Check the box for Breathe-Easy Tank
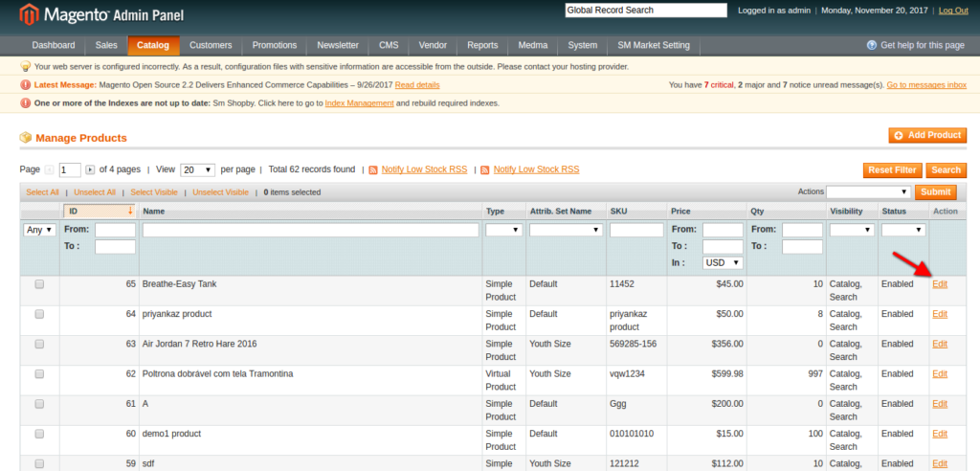The height and width of the screenshot is (471, 980). [x=39, y=284]
